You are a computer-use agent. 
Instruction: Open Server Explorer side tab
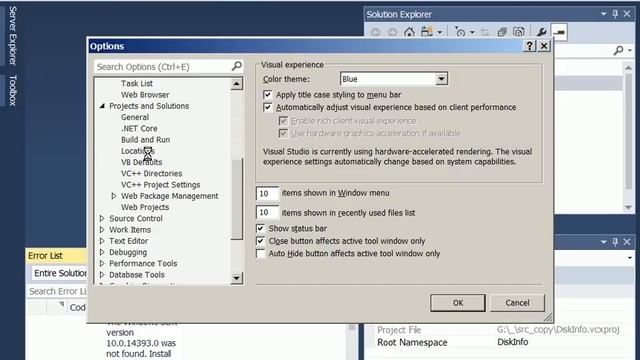pos(13,36)
